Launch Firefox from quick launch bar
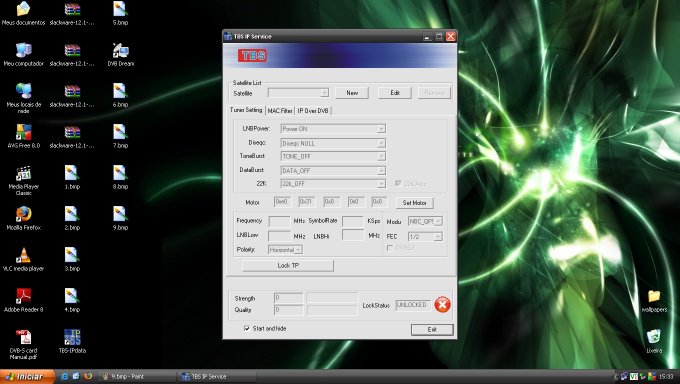Screen dimensions: 680x384 coord(88,376)
